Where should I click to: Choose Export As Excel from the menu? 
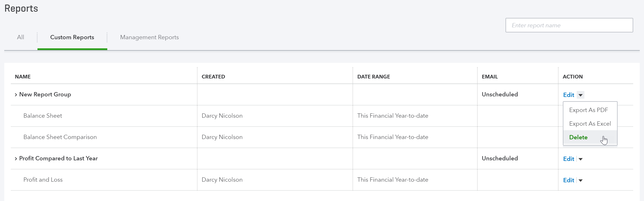[590, 124]
